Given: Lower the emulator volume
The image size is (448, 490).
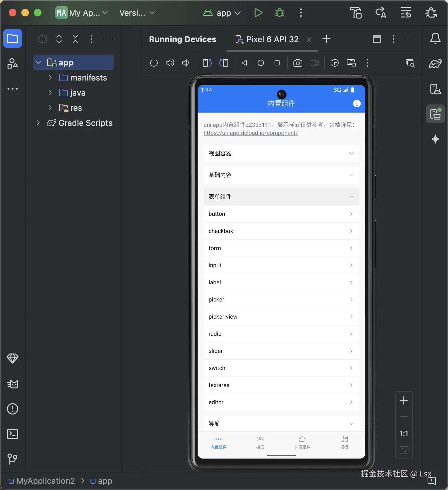Looking at the screenshot, I should [x=186, y=63].
